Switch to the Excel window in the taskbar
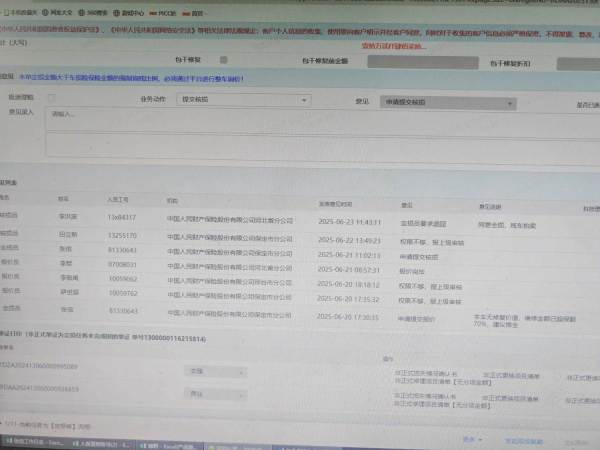 coord(169,446)
